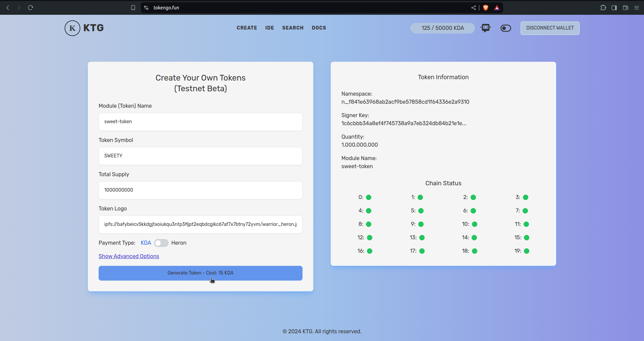Open the SEARCH nav item
Screen dimensions: 644x341
click(293, 28)
